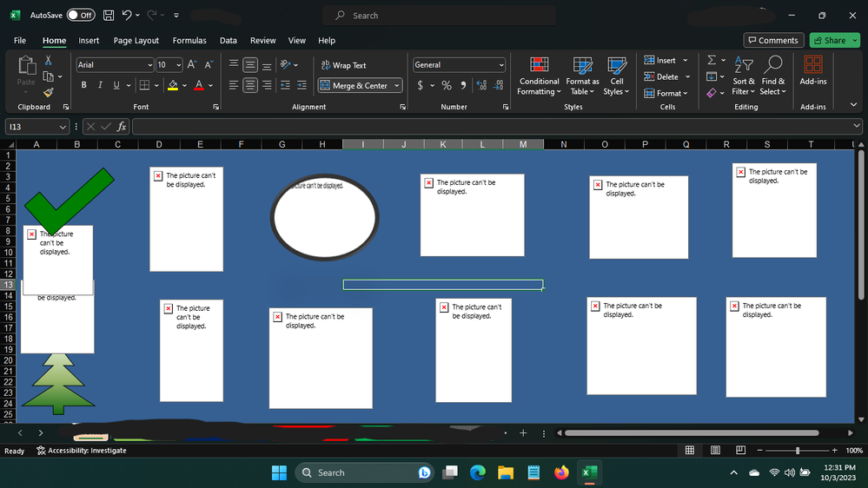Viewport: 868px width, 488px height.
Task: Collapse the ribbon with chevron
Action: [853, 104]
